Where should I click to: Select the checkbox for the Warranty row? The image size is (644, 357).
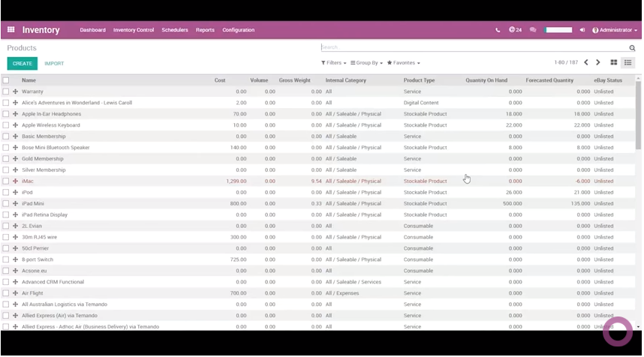pos(6,91)
